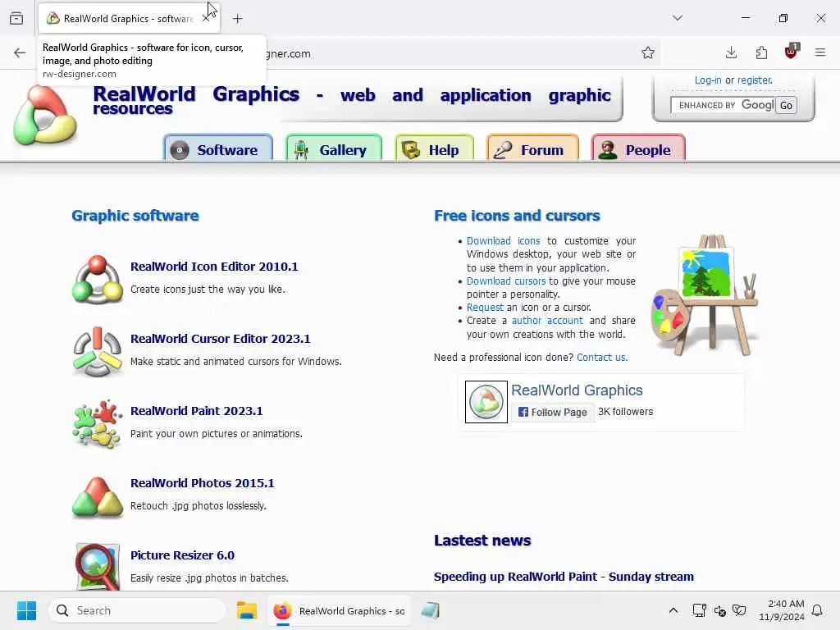Close the RealWorld Graphics browser tab
The height and width of the screenshot is (630, 840).
[206, 19]
